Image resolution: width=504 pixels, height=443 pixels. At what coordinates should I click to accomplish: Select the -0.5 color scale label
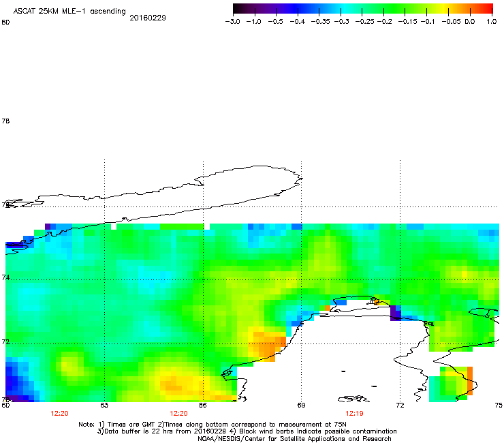(275, 22)
